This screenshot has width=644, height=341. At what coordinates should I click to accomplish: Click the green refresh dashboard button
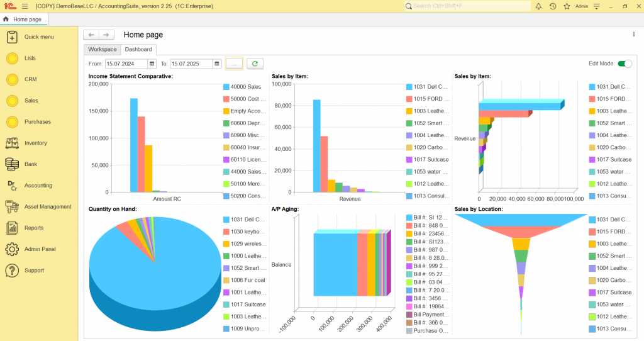click(255, 64)
